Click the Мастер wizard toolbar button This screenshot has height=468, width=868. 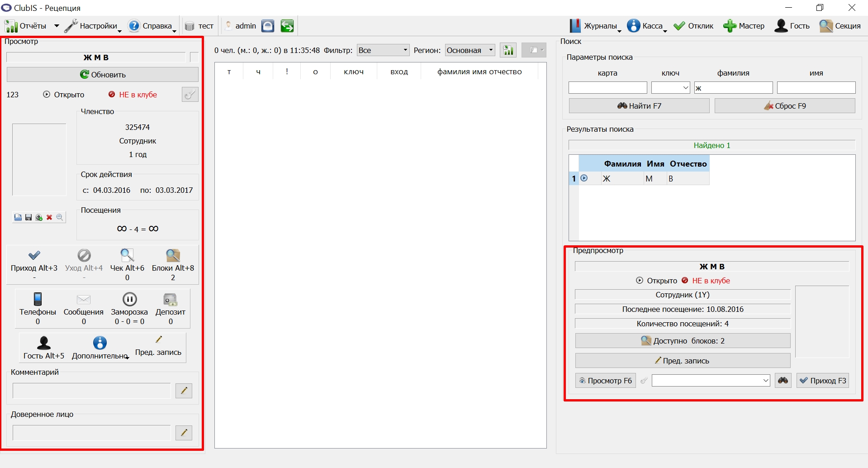[x=744, y=26]
